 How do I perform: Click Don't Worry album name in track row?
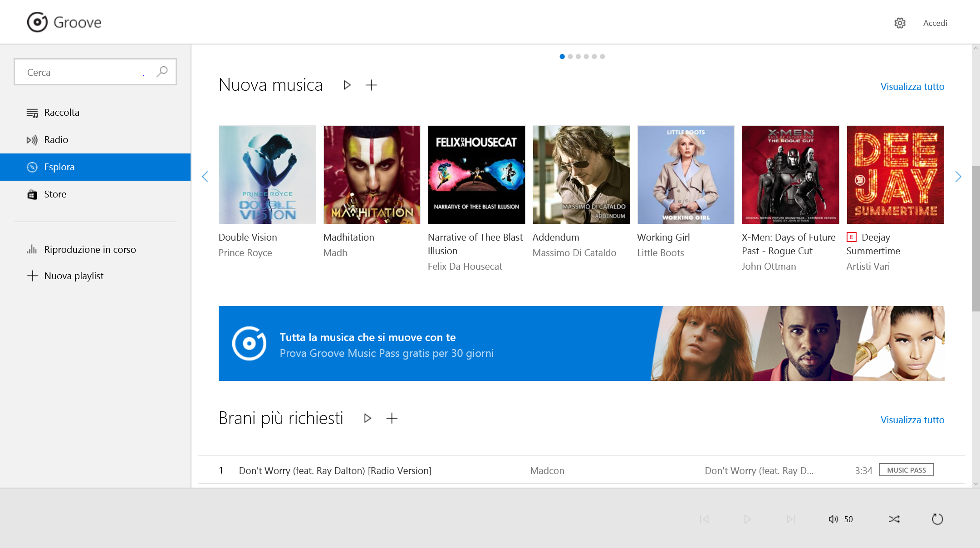click(x=759, y=471)
